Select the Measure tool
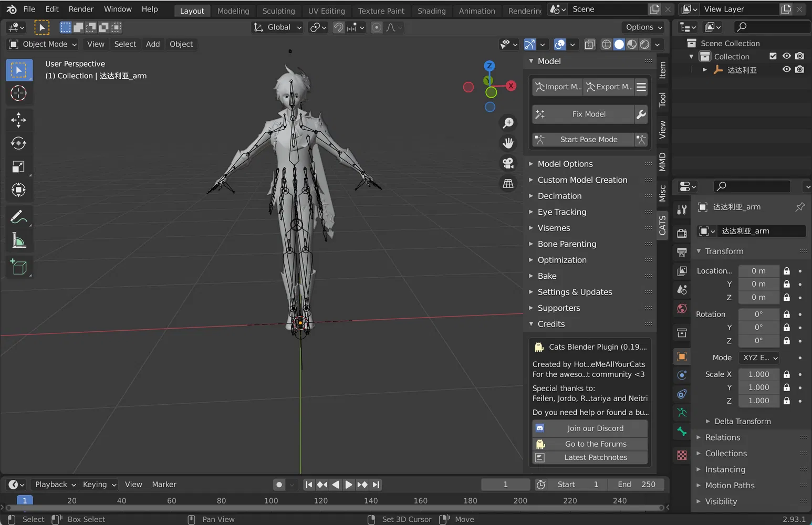The image size is (812, 525). (x=18, y=241)
